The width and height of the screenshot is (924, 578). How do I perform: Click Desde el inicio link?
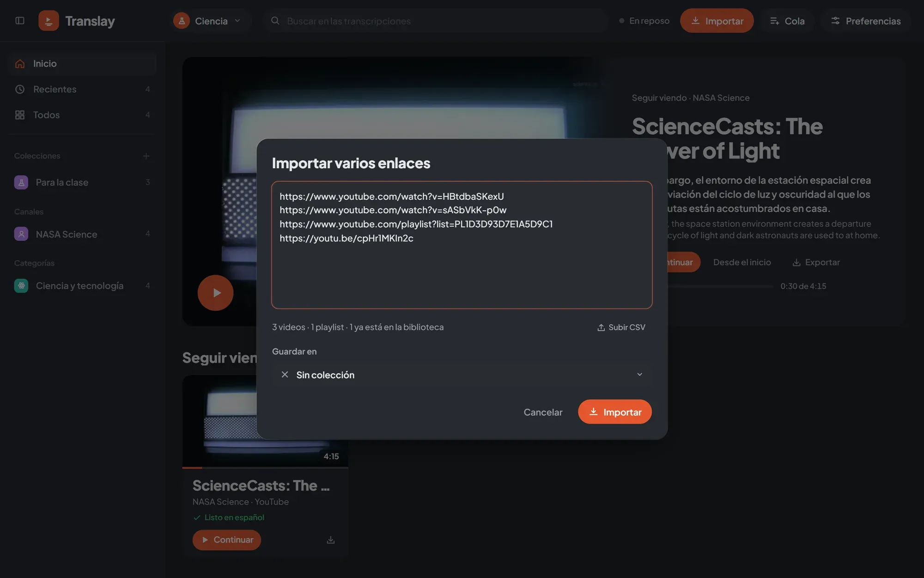[x=742, y=263]
